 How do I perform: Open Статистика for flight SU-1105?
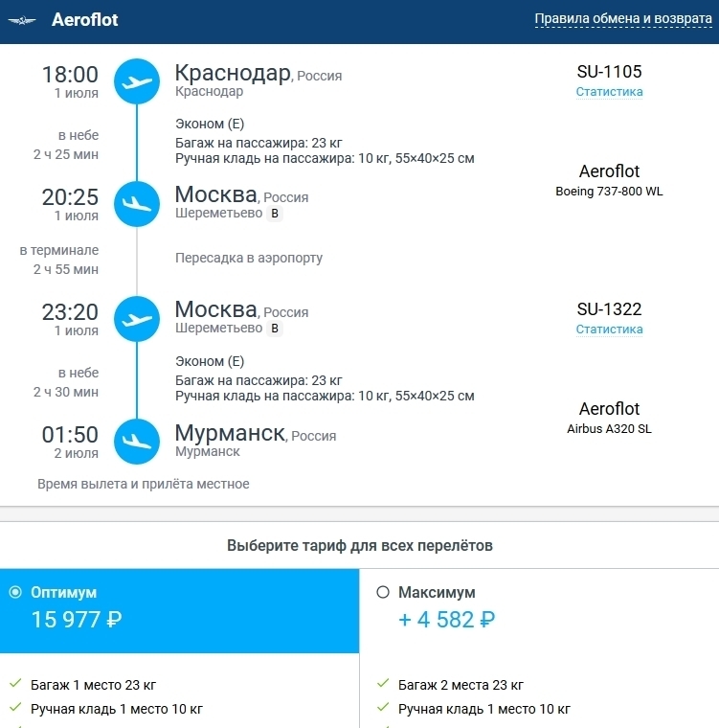coord(609,92)
